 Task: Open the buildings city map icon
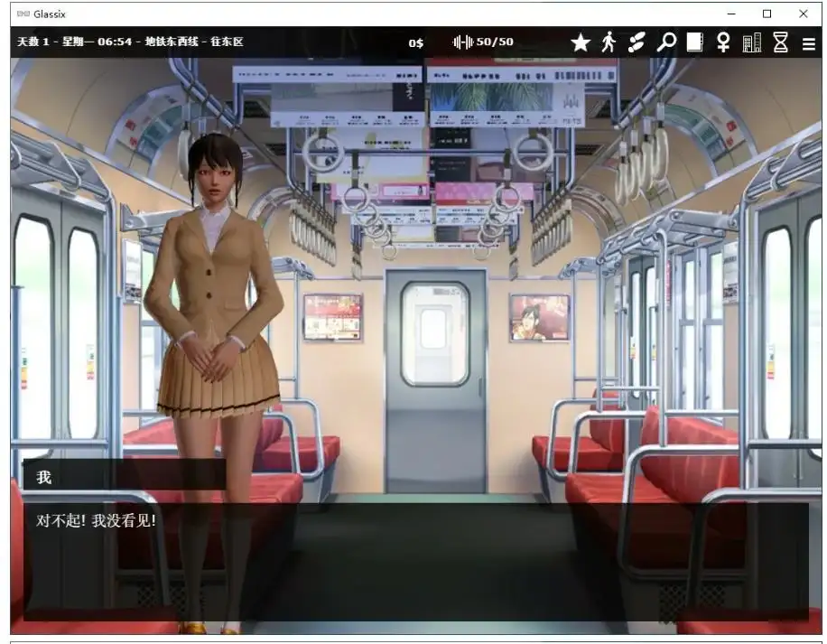tap(750, 42)
